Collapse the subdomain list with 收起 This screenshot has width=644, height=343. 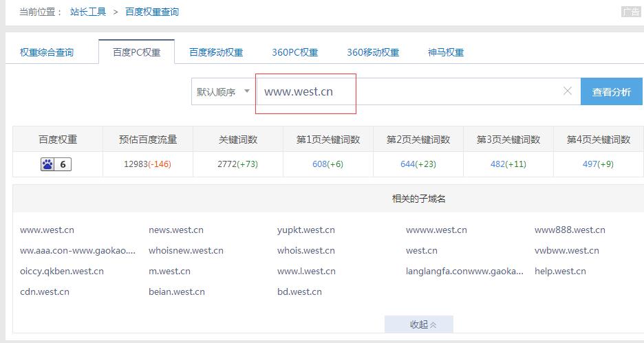(x=418, y=324)
